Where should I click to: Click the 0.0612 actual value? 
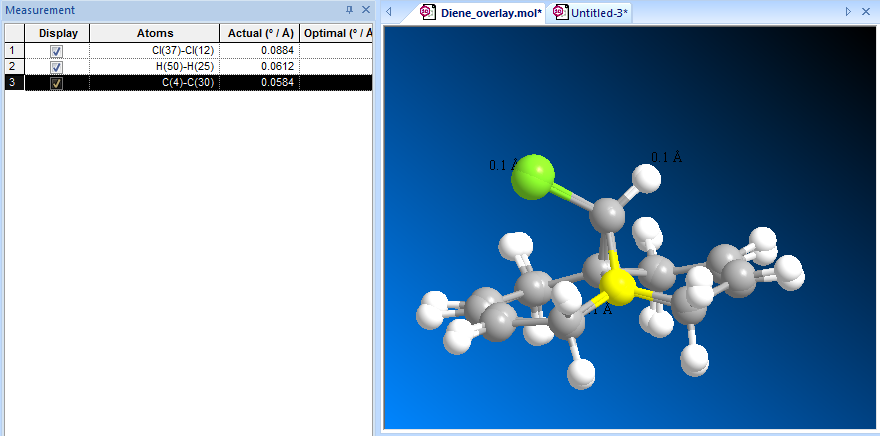[x=277, y=67]
